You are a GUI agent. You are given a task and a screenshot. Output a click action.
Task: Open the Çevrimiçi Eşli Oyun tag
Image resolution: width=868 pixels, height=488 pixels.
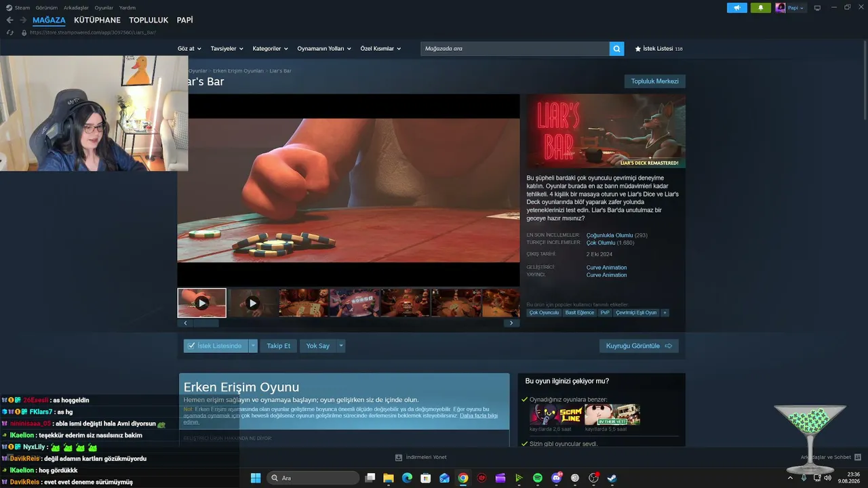coord(636,313)
